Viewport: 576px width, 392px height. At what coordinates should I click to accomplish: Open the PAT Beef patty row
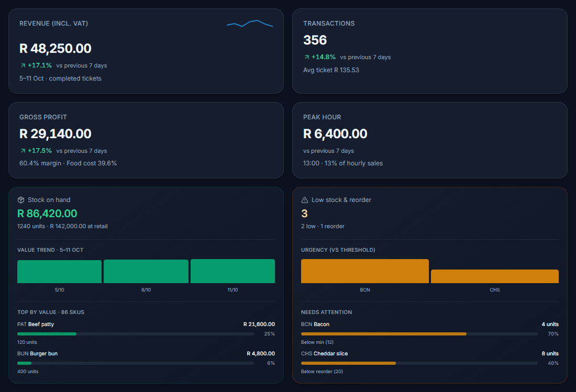(146, 333)
